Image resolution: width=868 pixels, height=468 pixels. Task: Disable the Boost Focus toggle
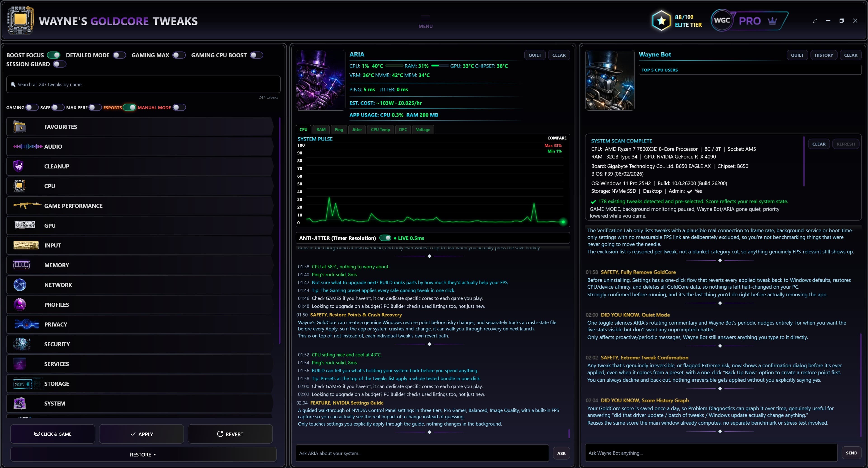tap(54, 55)
